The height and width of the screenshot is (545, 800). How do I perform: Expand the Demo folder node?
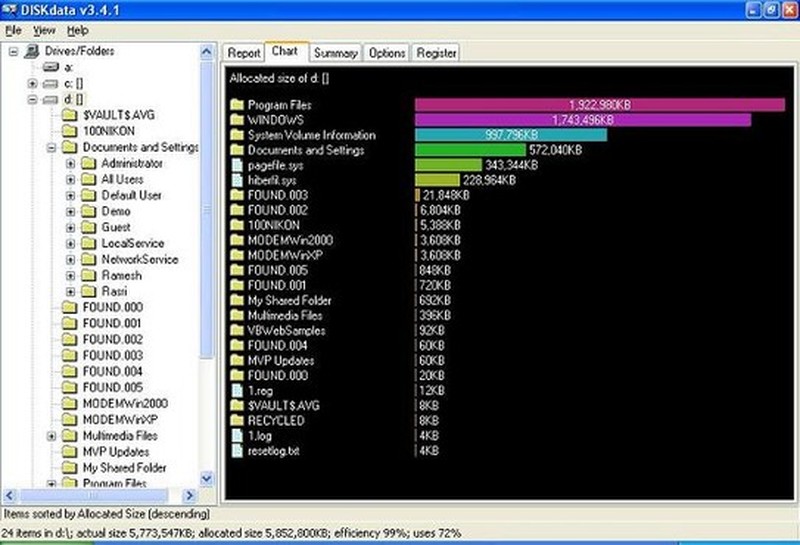[70, 212]
